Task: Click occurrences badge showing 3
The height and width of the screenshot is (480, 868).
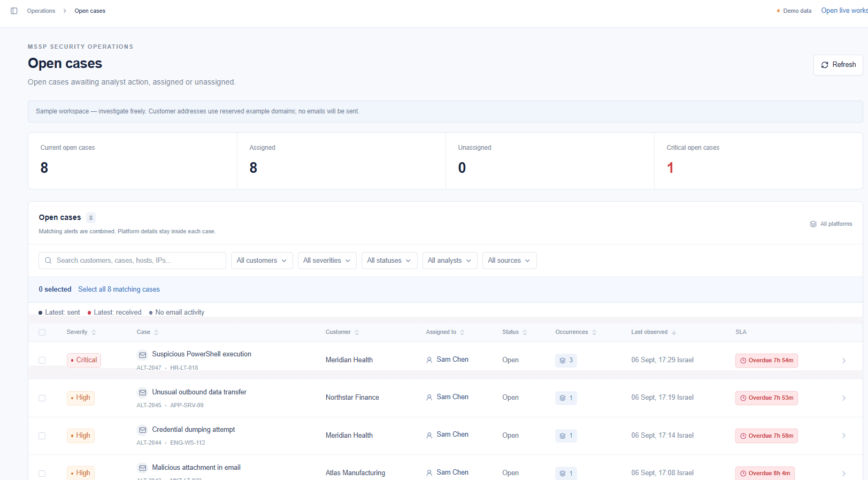Action: [566, 361]
